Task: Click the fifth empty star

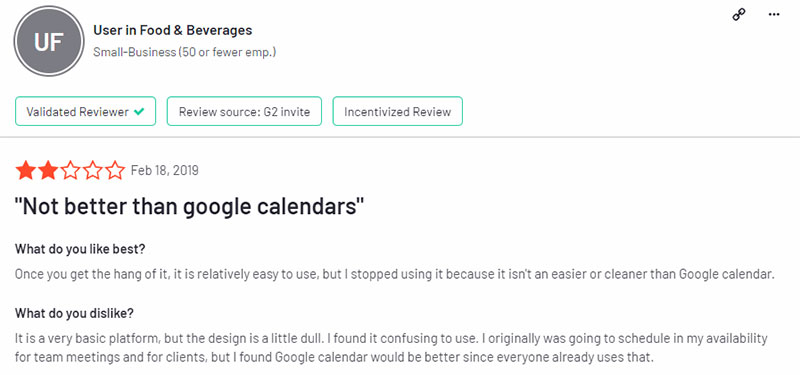Action: click(115, 170)
